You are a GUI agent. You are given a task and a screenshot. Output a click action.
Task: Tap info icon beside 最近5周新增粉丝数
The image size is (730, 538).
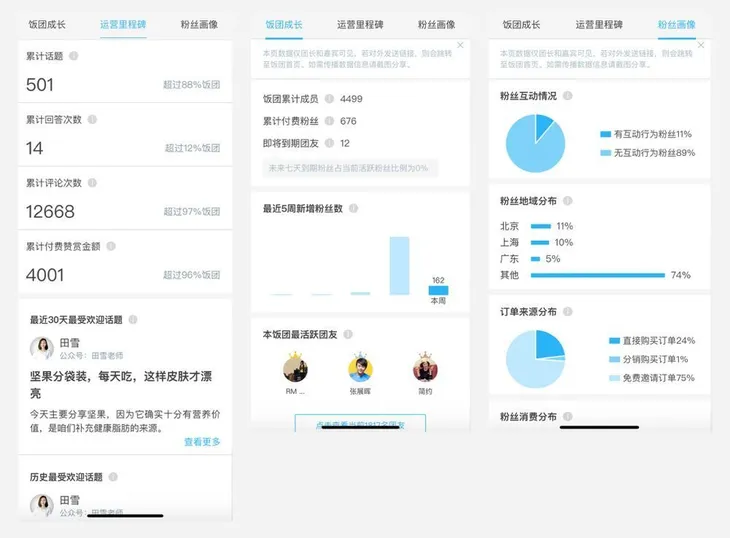(x=354, y=208)
